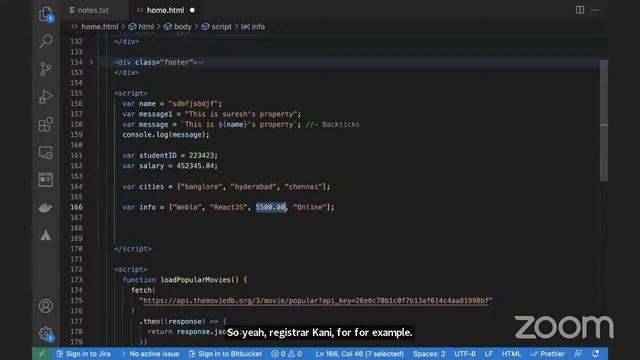
Task: Open the Remote Explorer icon
Action: coord(46,152)
